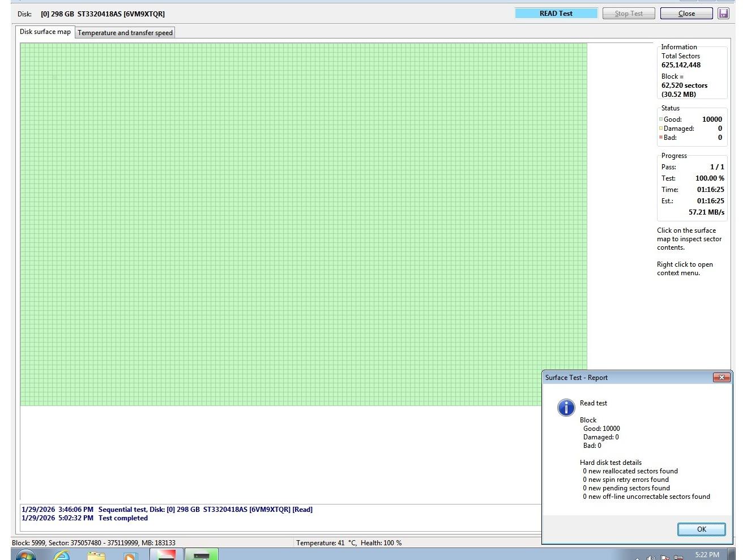This screenshot has height=560, width=747.
Task: Click the taskbar clock showing 5:22 PM
Action: tap(707, 555)
